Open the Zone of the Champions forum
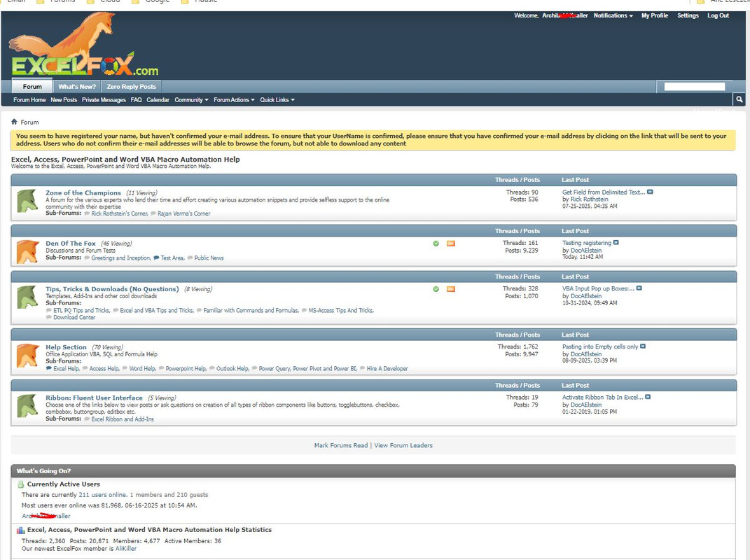 coord(83,192)
